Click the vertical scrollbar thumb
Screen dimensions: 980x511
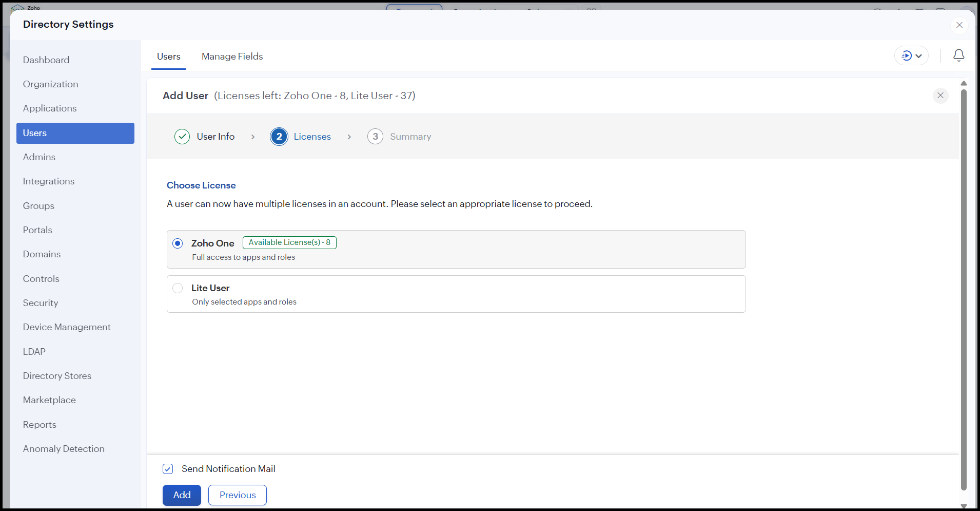click(x=964, y=290)
